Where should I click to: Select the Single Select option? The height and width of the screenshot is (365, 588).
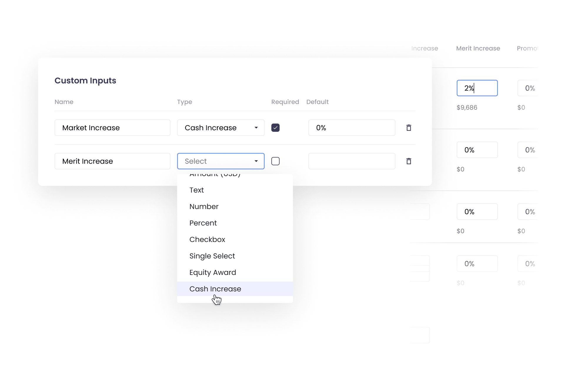(x=212, y=256)
